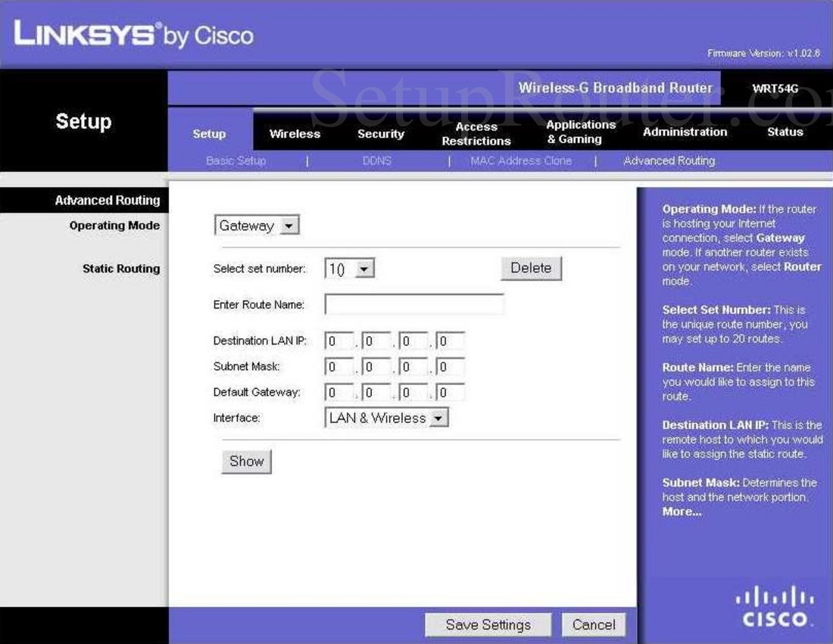Save the router settings
The height and width of the screenshot is (644, 833).
(x=487, y=624)
